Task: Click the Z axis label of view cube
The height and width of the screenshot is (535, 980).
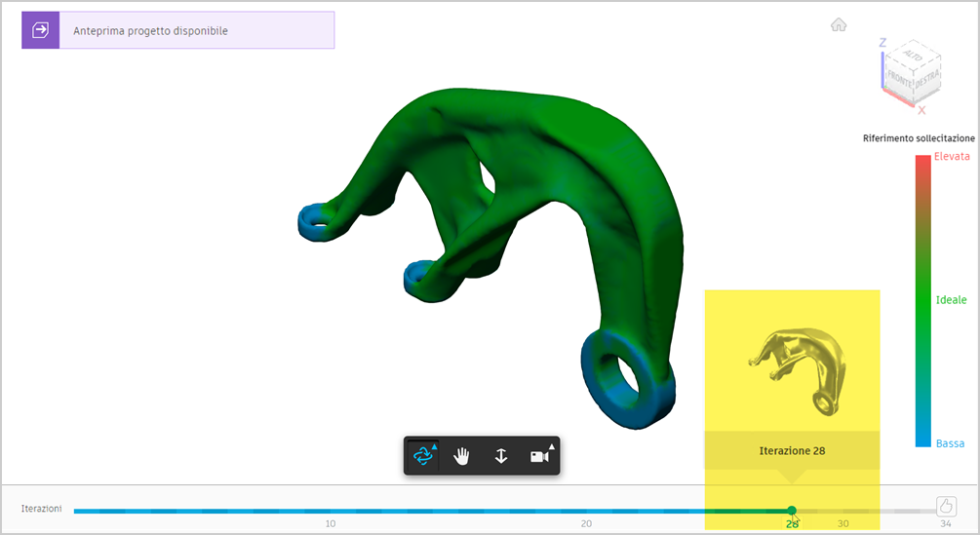Action: coord(882,43)
